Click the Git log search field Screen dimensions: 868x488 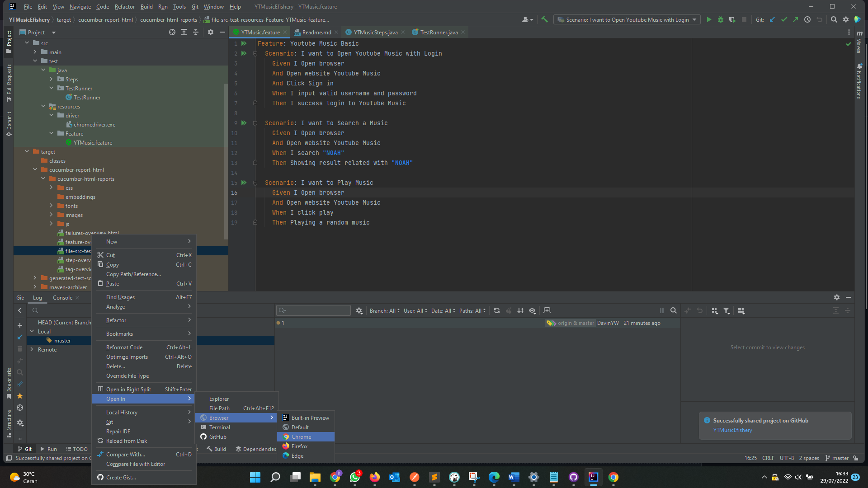click(x=313, y=310)
